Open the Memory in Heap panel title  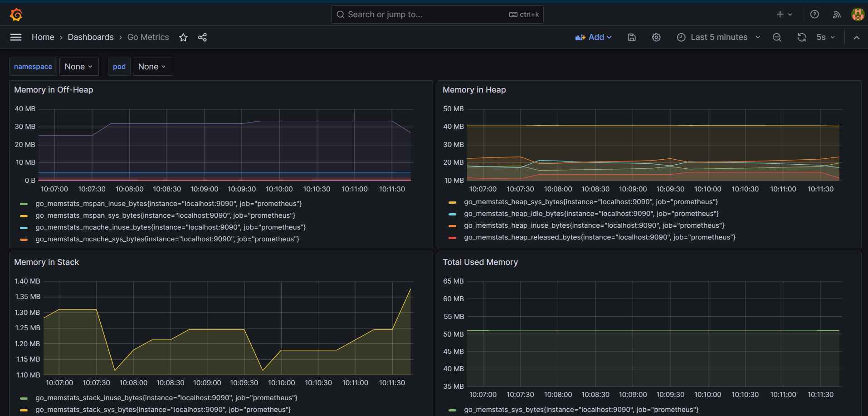(x=474, y=90)
